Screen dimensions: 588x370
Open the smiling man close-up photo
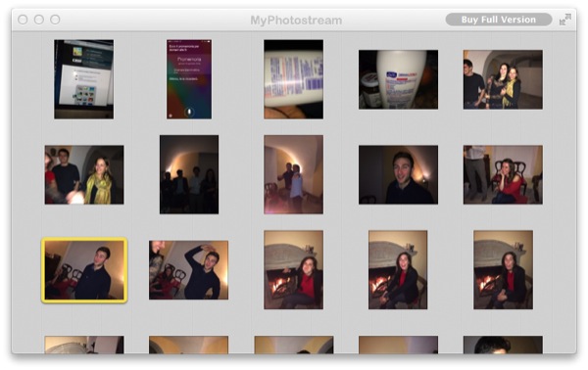click(x=398, y=175)
